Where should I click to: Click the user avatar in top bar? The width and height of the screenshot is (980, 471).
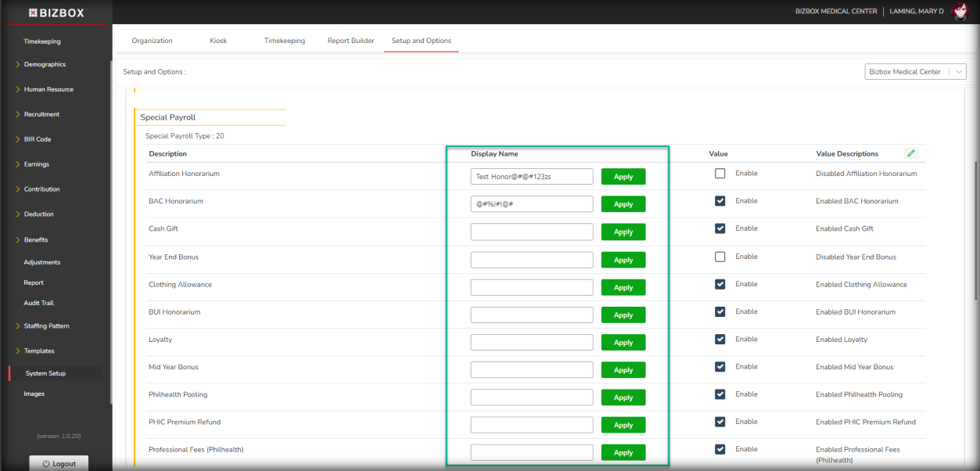click(960, 12)
